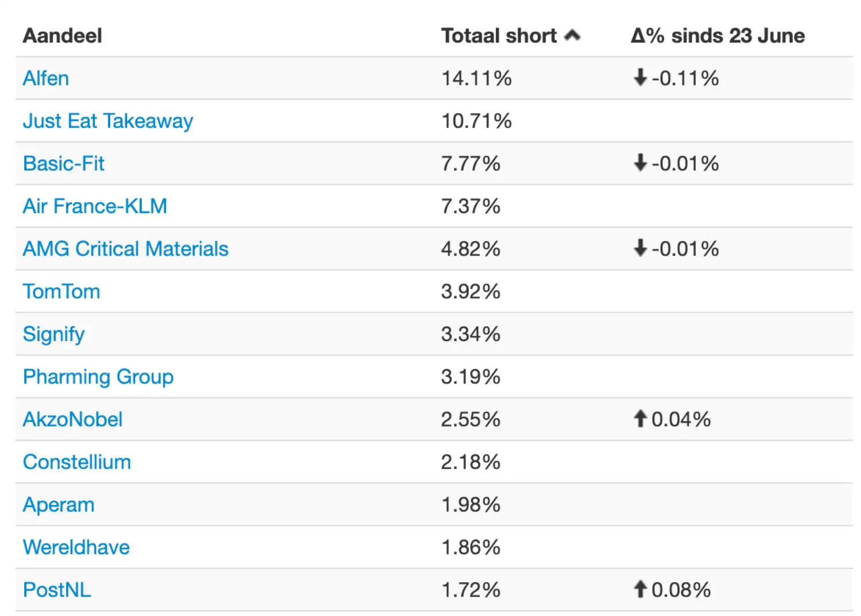This screenshot has width=861, height=616.
Task: Sort by the Δ% sinds 23 June header
Action: pyautogui.click(x=718, y=36)
